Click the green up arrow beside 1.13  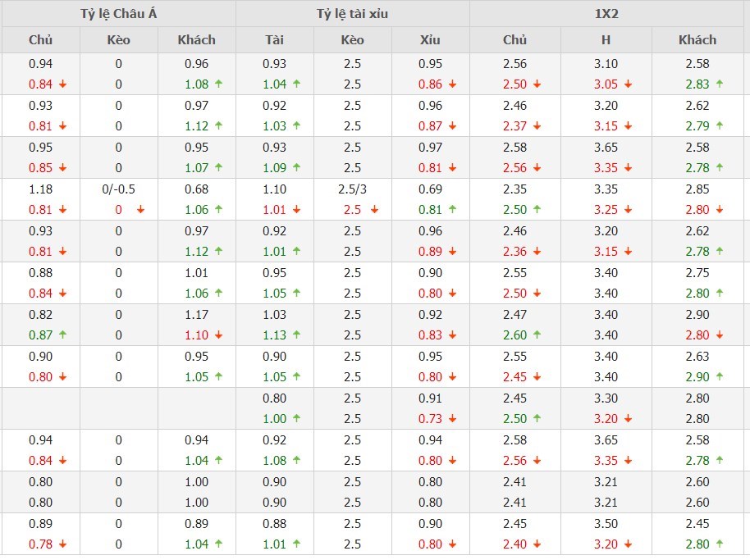click(296, 335)
